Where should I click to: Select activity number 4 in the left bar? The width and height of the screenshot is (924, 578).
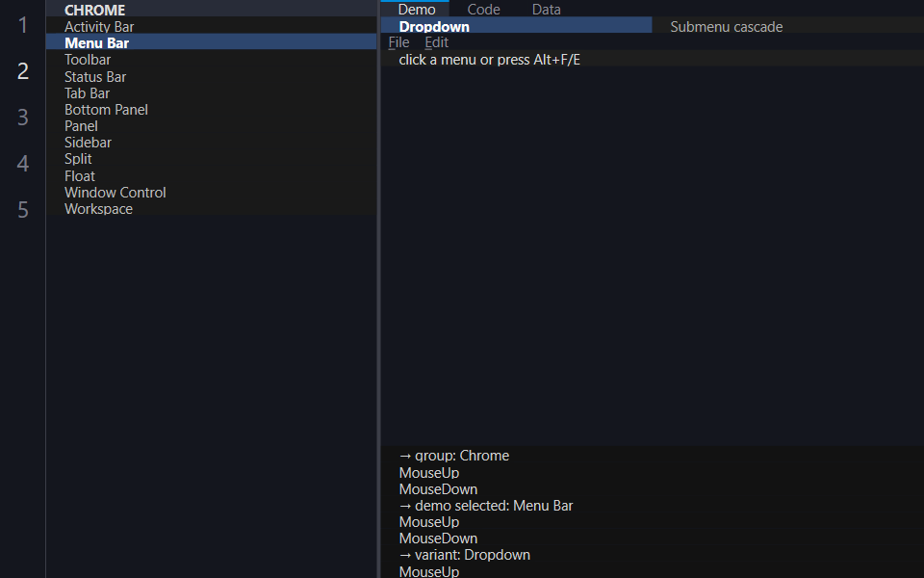click(23, 163)
